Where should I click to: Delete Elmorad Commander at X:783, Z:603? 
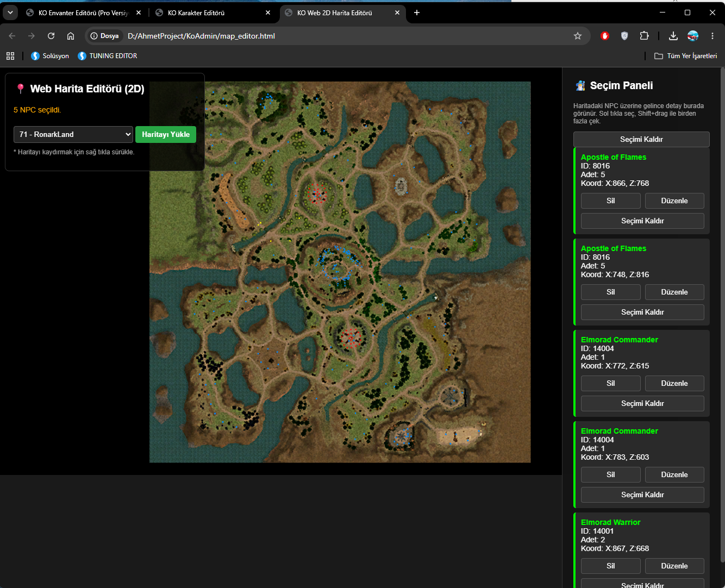click(x=611, y=474)
